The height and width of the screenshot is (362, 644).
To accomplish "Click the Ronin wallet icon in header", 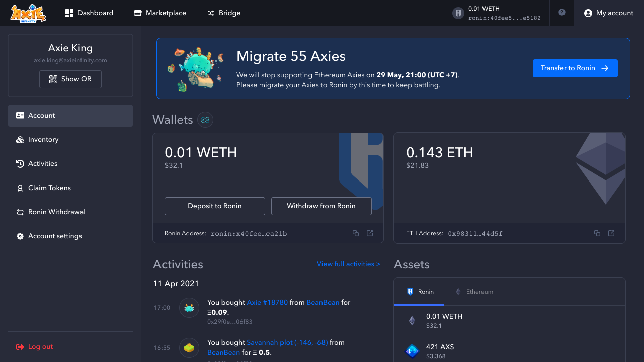I will click(458, 13).
